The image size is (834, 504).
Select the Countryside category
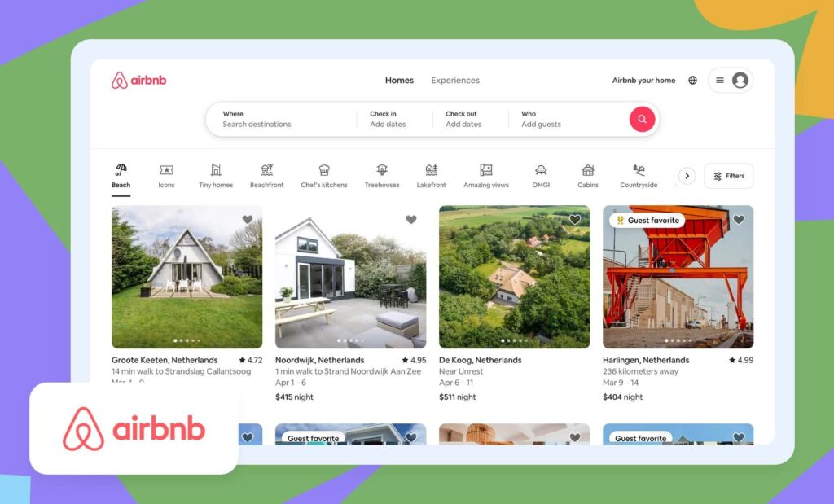[639, 176]
